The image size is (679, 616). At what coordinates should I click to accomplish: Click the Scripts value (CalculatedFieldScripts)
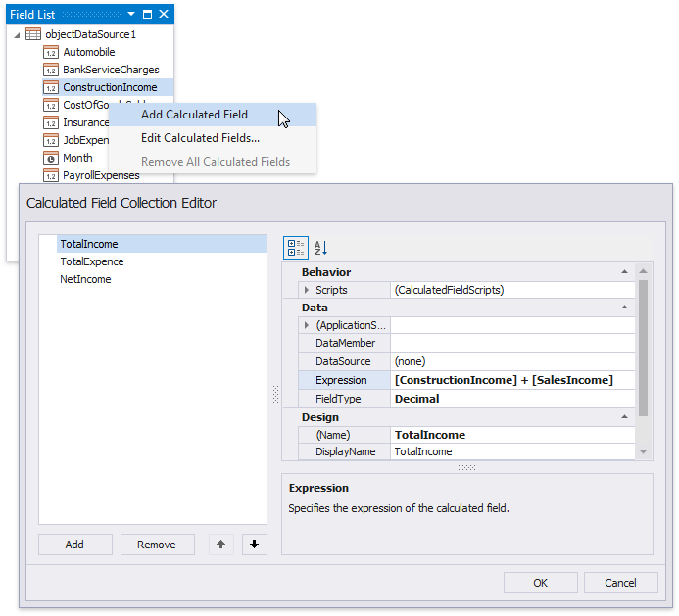pyautogui.click(x=512, y=290)
